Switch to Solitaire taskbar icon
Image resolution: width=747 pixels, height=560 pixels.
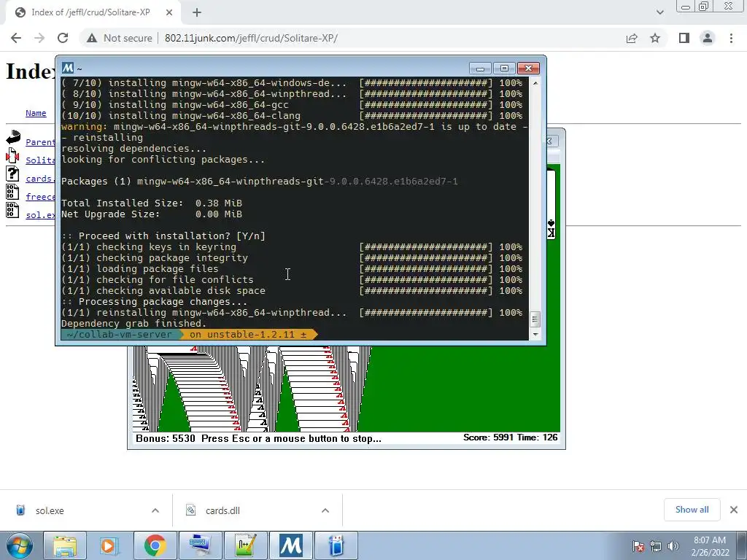pos(336,545)
